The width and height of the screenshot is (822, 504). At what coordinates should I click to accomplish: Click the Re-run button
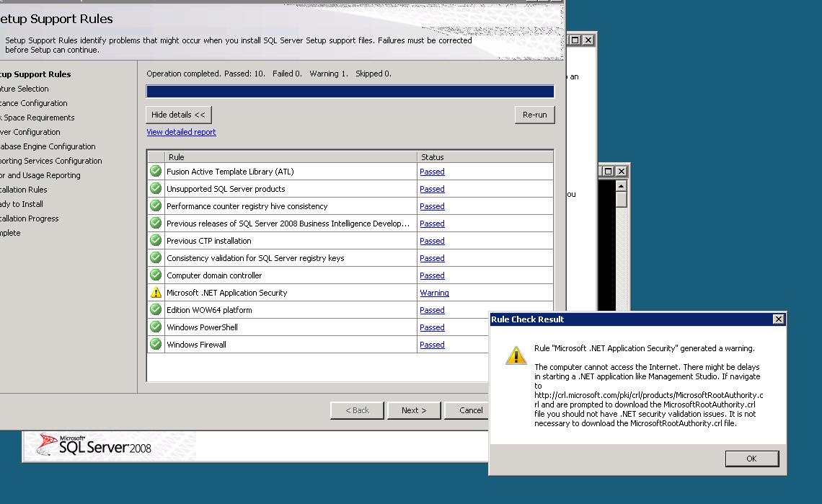click(534, 115)
